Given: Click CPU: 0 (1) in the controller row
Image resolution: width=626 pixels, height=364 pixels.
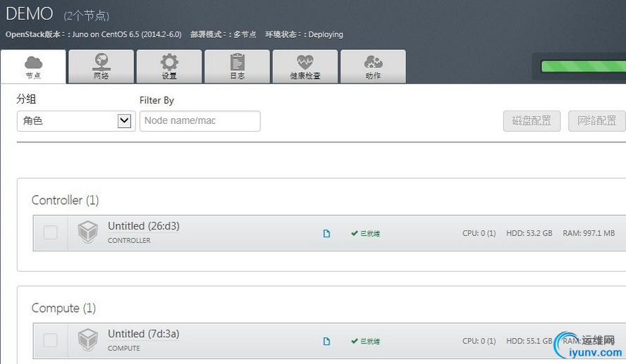Looking at the screenshot, I should click(479, 233).
